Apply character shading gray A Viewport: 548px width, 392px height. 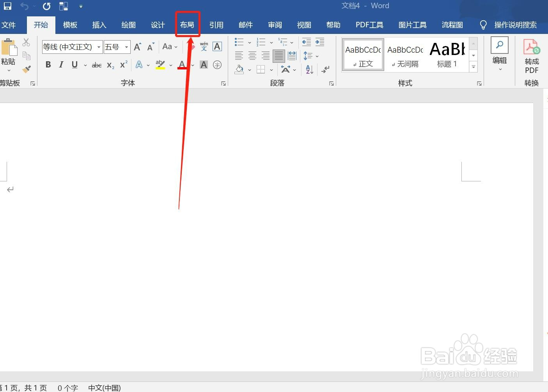coord(204,65)
